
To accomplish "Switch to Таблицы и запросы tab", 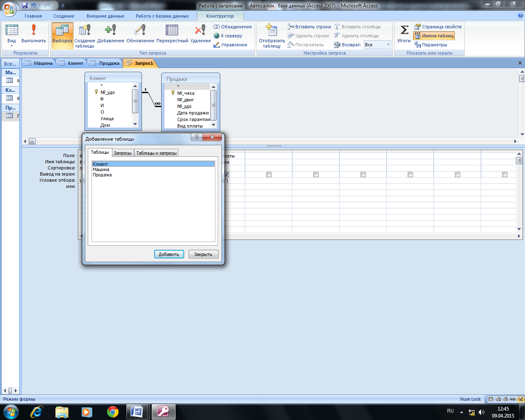I will coord(156,153).
